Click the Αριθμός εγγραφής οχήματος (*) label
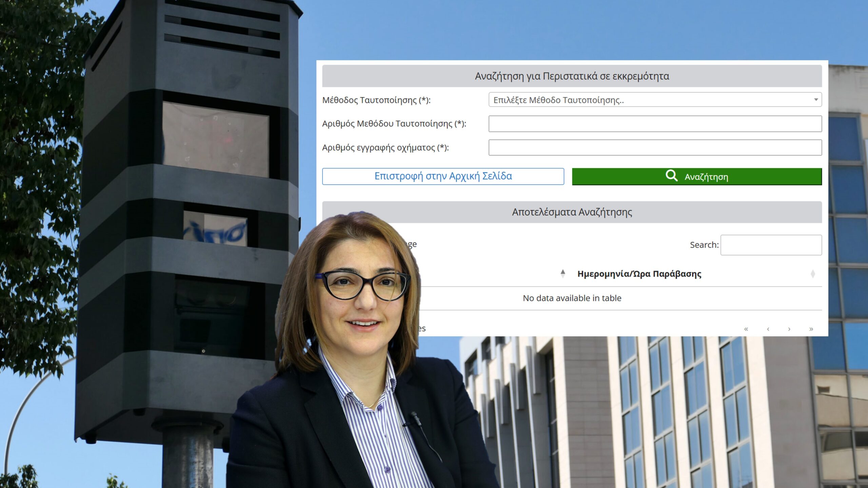The width and height of the screenshot is (868, 488). coord(386,148)
